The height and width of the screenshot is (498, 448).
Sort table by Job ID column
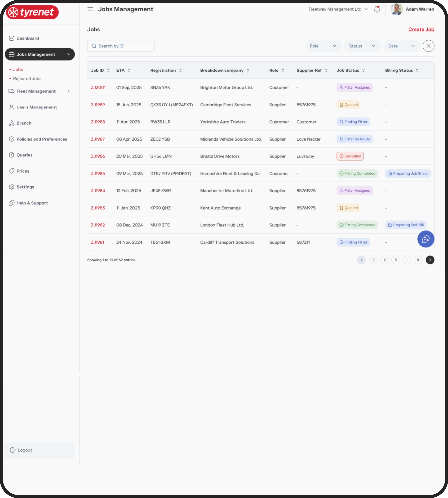[100, 70]
